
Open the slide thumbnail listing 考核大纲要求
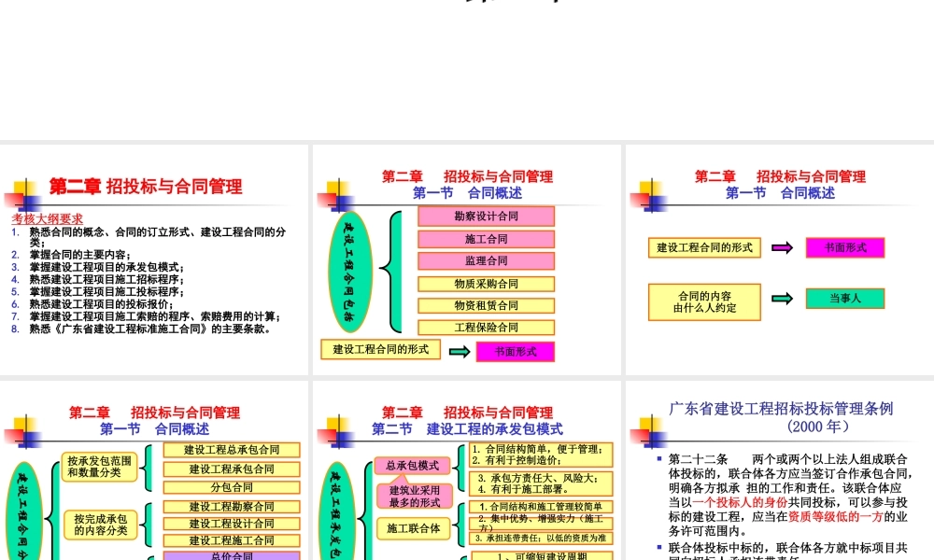click(154, 259)
